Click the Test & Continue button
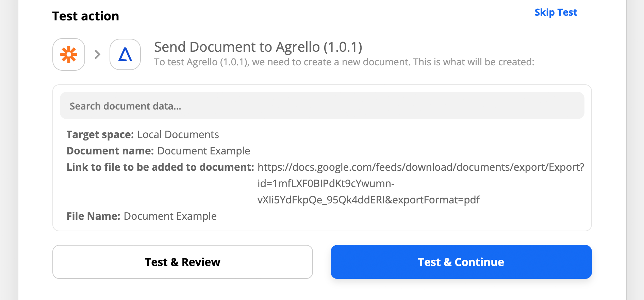Viewport: 644px width, 300px height. click(x=461, y=262)
